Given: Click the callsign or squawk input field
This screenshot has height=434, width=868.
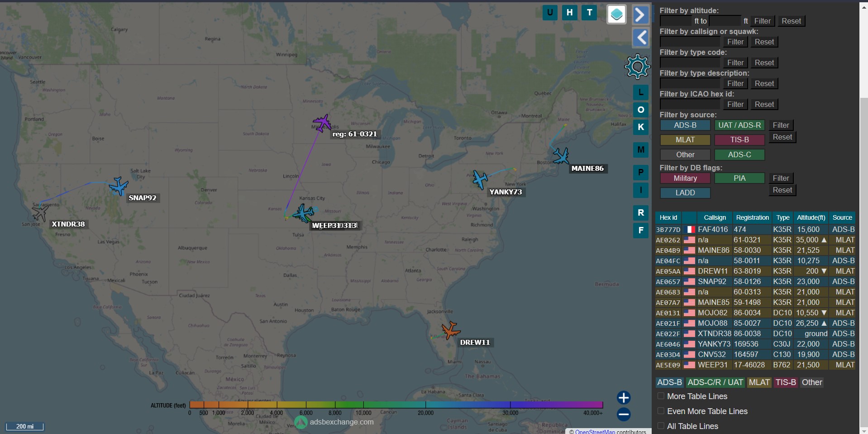Looking at the screenshot, I should tap(690, 42).
